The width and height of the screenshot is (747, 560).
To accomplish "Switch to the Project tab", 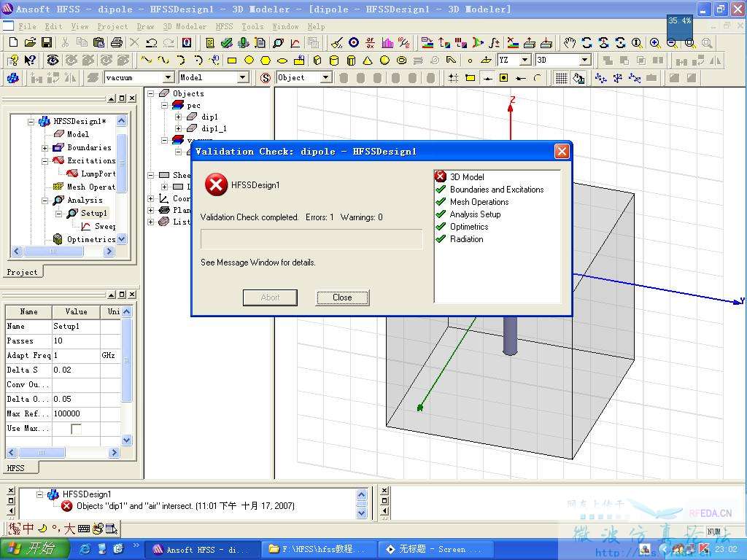I will (x=22, y=273).
